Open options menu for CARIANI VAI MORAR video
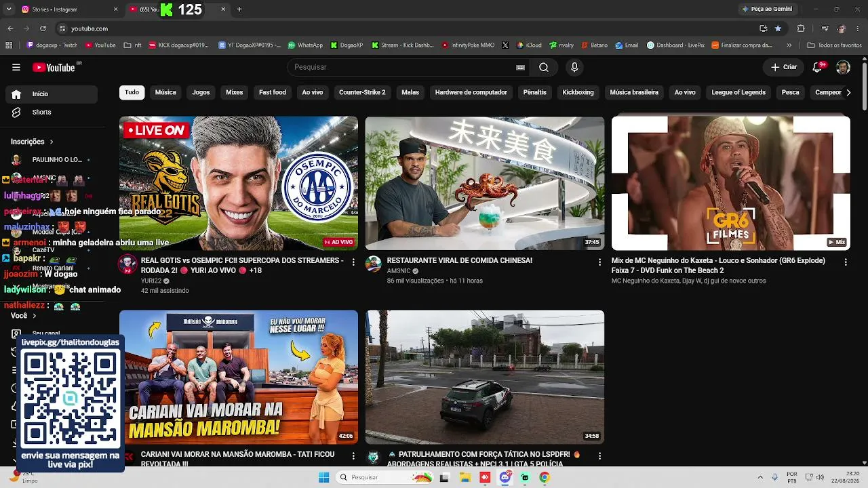 [x=353, y=455]
